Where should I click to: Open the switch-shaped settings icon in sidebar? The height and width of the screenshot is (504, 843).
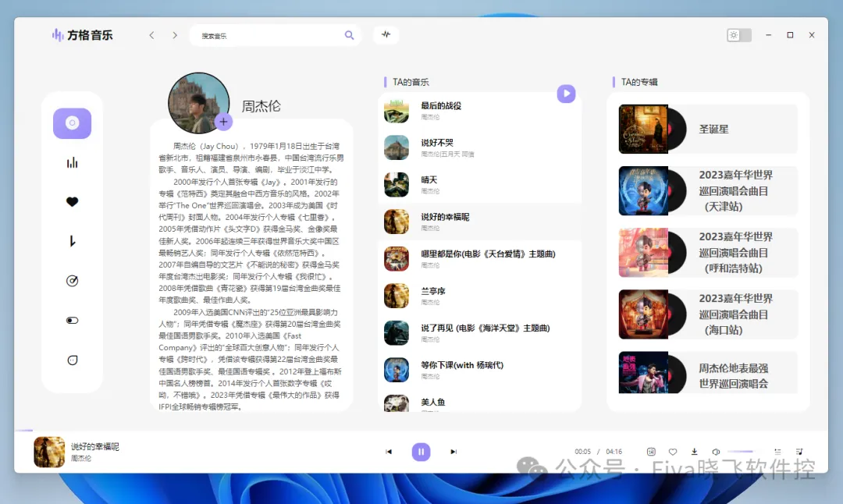pyautogui.click(x=72, y=320)
